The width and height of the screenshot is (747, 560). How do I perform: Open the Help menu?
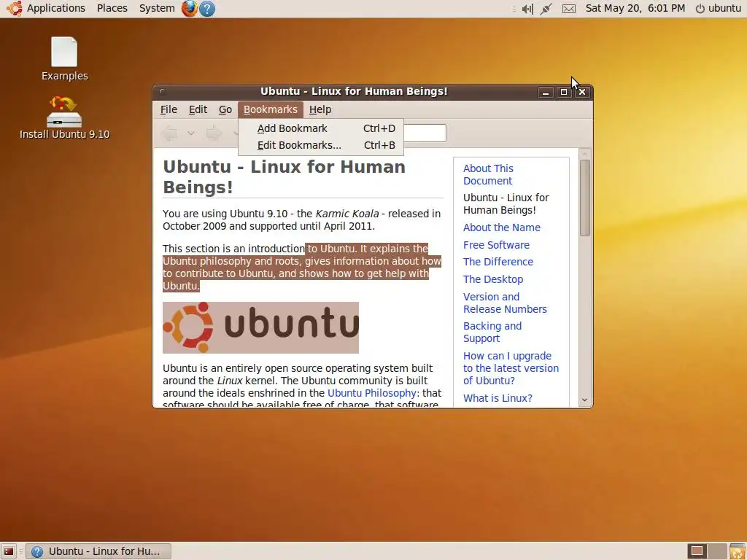(x=320, y=109)
